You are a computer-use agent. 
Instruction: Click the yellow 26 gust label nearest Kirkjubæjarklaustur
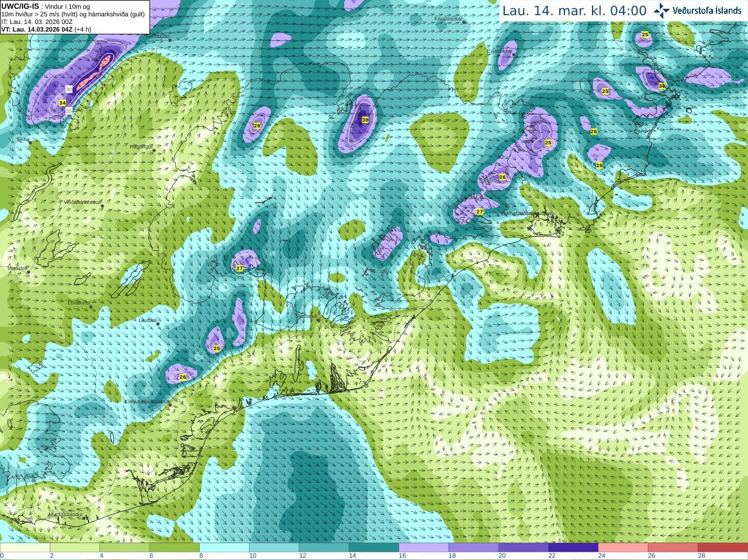(182, 377)
